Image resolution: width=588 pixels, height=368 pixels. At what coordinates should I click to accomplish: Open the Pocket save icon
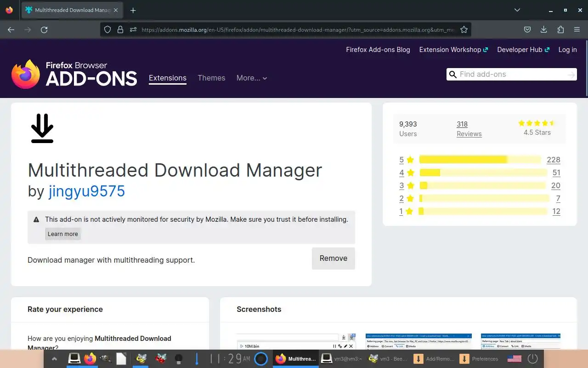click(527, 29)
